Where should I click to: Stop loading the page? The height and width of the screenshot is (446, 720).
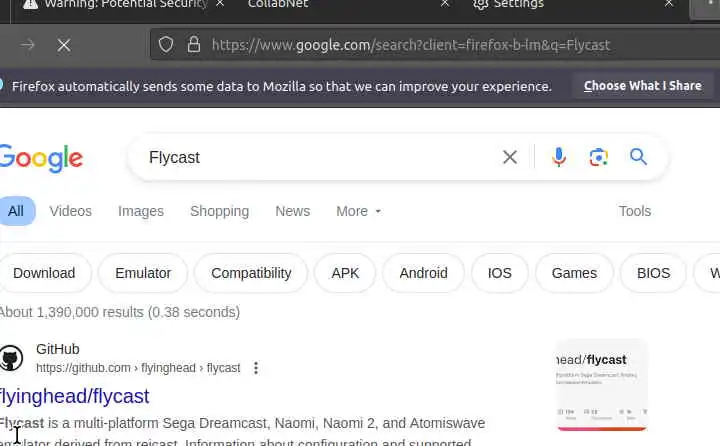click(x=63, y=45)
